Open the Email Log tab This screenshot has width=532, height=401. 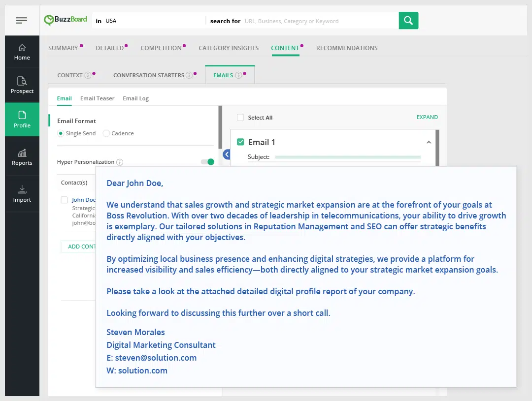click(135, 98)
